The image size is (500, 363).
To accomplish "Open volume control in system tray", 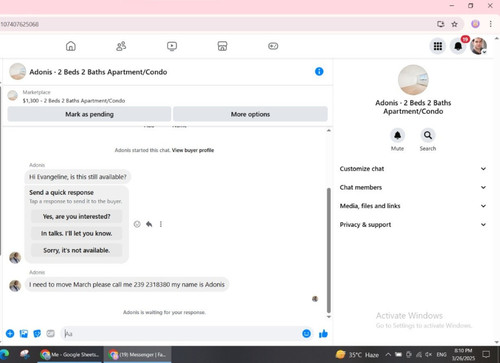I will [x=429, y=355].
